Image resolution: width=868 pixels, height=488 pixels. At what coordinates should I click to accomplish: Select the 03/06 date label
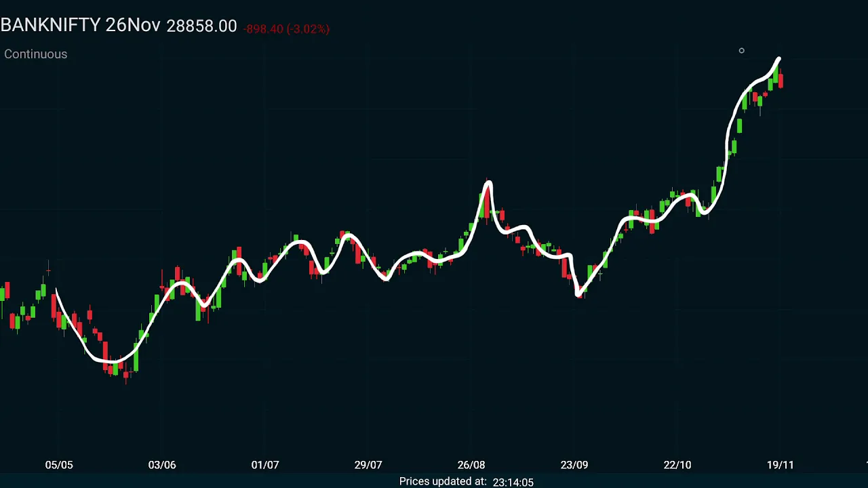[x=162, y=465]
